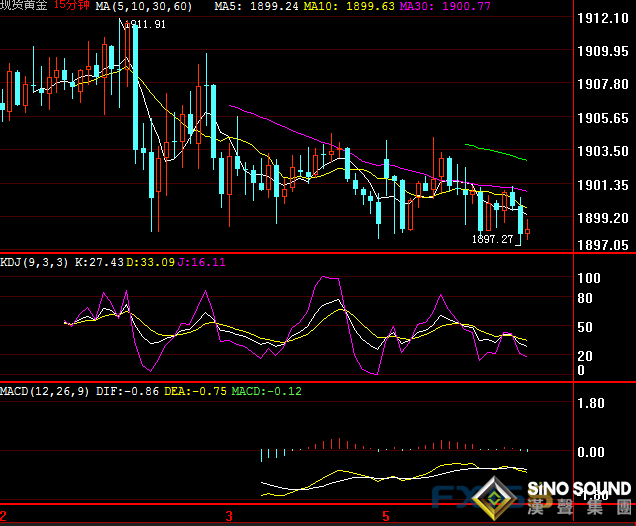This screenshot has height=526, width=636.
Task: Click the 1912.10 price axis label
Action: click(x=604, y=19)
